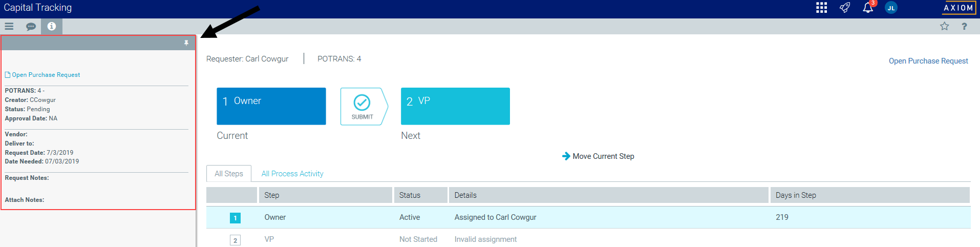980x247 pixels.
Task: Open the notifications bell
Action: pos(868,8)
